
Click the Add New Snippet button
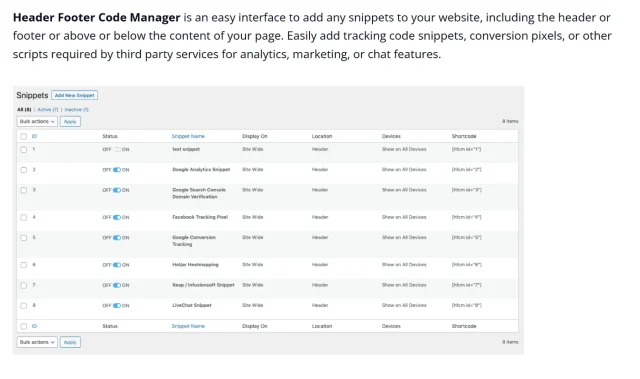click(74, 95)
